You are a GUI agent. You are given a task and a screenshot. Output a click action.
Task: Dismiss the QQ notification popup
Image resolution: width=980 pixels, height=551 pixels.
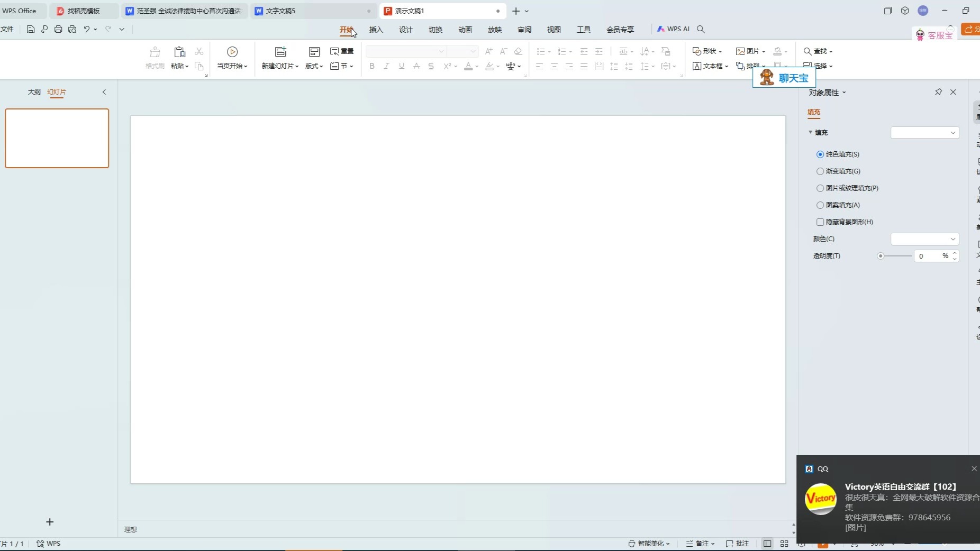[974, 469]
